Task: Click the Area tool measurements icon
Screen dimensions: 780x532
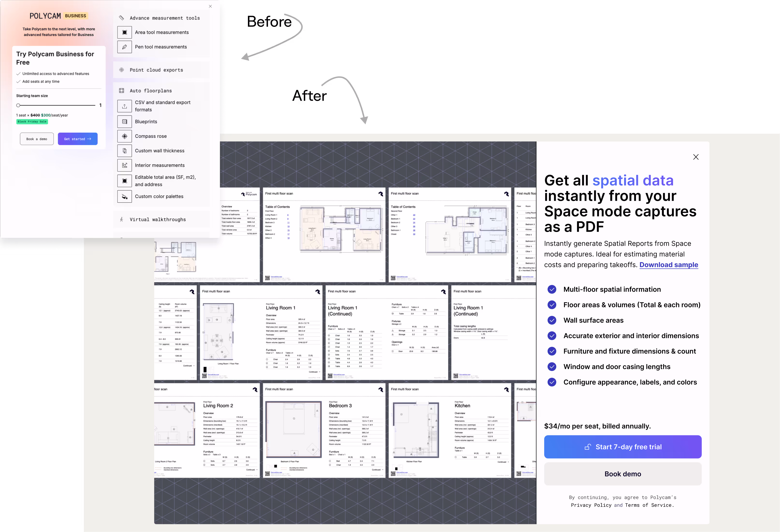Action: (x=124, y=32)
